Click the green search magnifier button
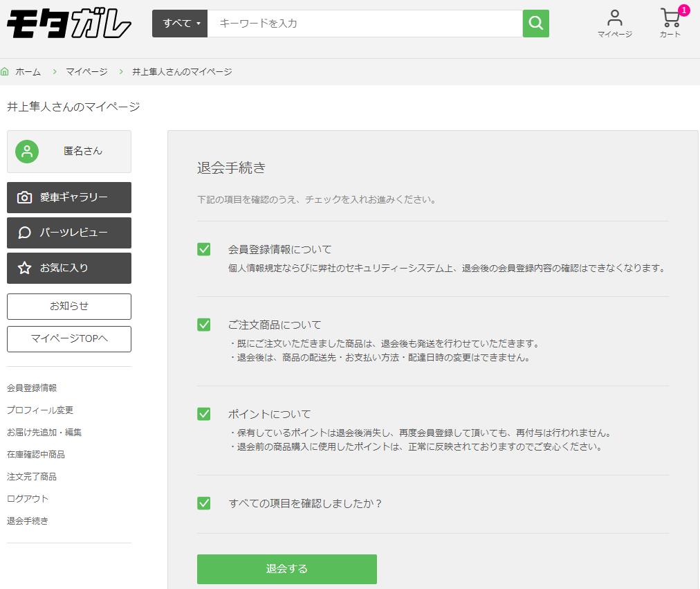700x589 pixels. (535, 24)
